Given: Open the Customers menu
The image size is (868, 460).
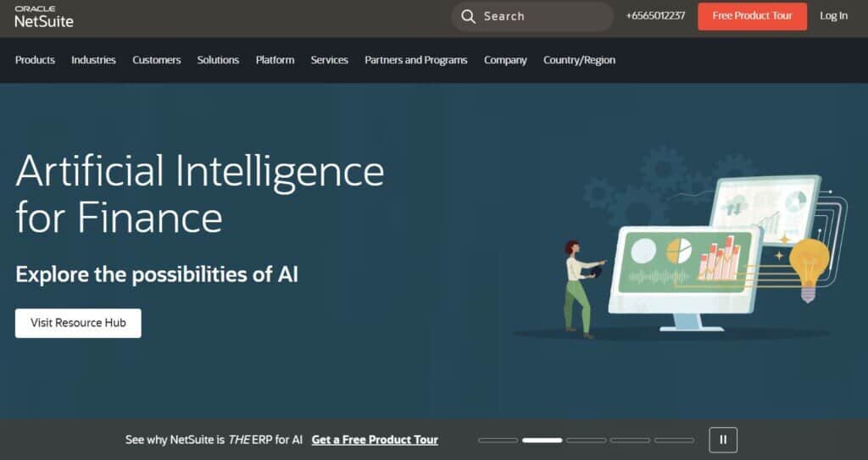Looking at the screenshot, I should pos(157,60).
